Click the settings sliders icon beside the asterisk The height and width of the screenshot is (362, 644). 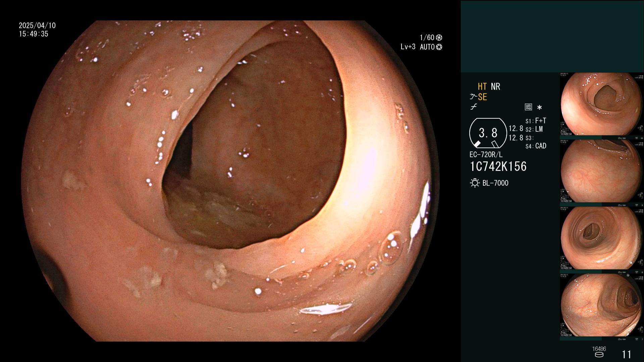(x=528, y=107)
